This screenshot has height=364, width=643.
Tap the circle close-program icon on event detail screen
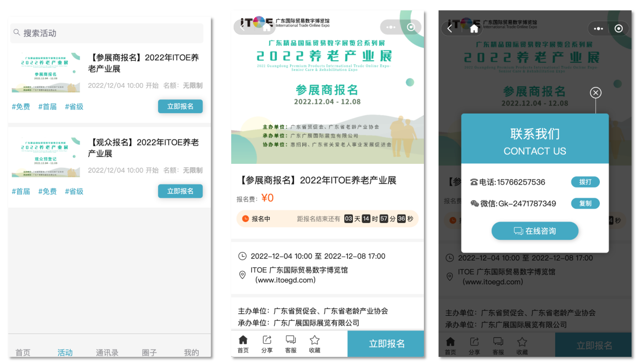point(411,27)
